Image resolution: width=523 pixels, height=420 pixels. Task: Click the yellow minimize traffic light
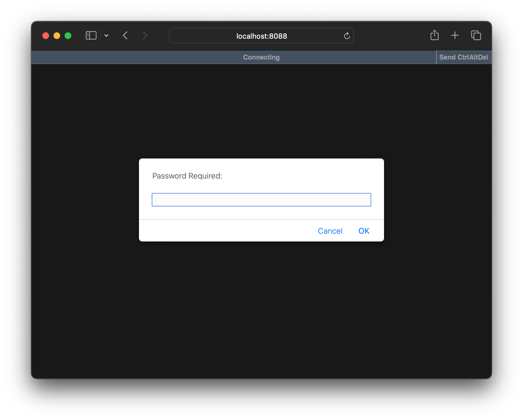(57, 35)
